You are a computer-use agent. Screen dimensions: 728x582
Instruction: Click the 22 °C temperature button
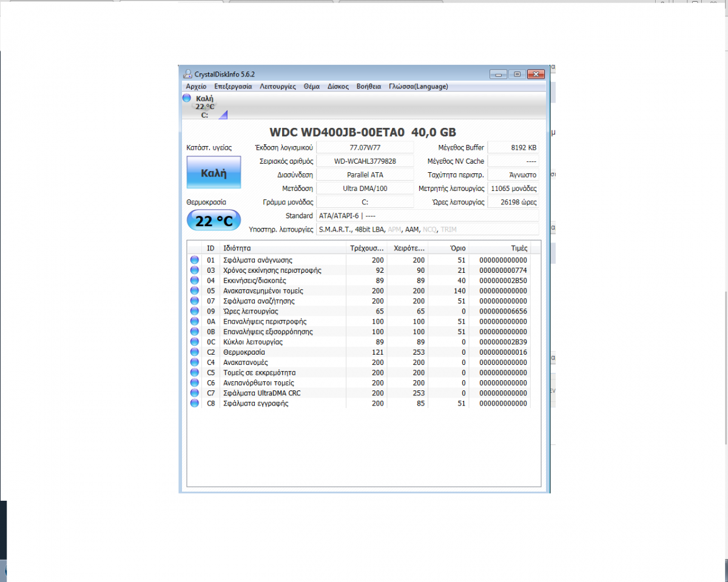214,221
